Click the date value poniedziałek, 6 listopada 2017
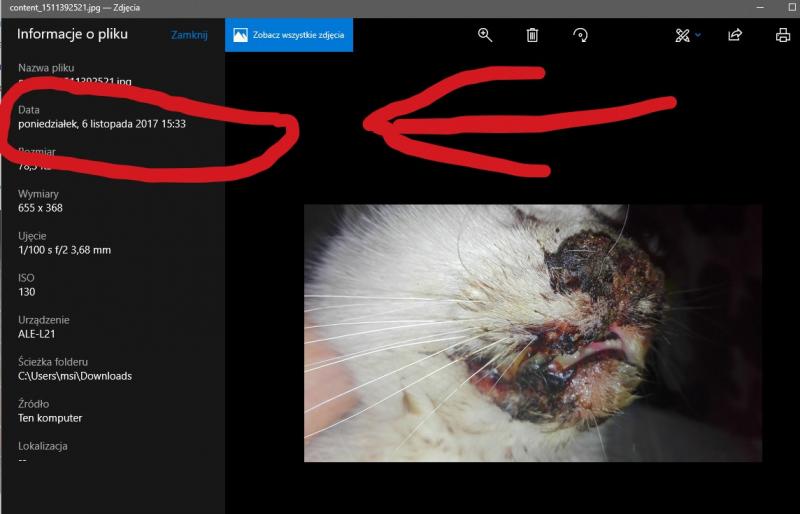The height and width of the screenshot is (514, 800). (x=102, y=124)
